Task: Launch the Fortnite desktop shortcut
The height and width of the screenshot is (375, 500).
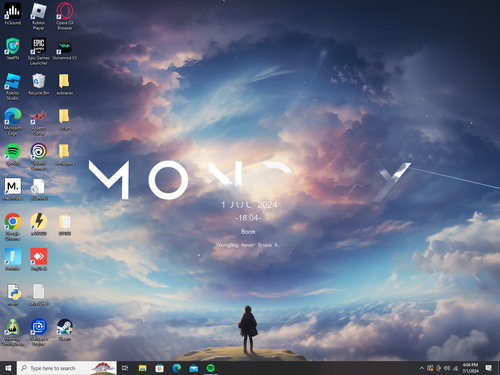Action: coord(13,259)
